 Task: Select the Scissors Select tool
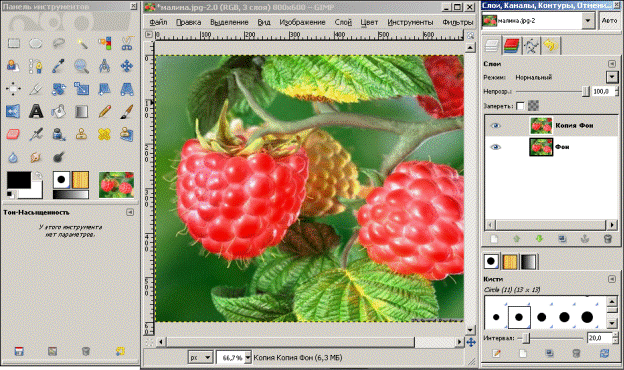click(x=127, y=43)
